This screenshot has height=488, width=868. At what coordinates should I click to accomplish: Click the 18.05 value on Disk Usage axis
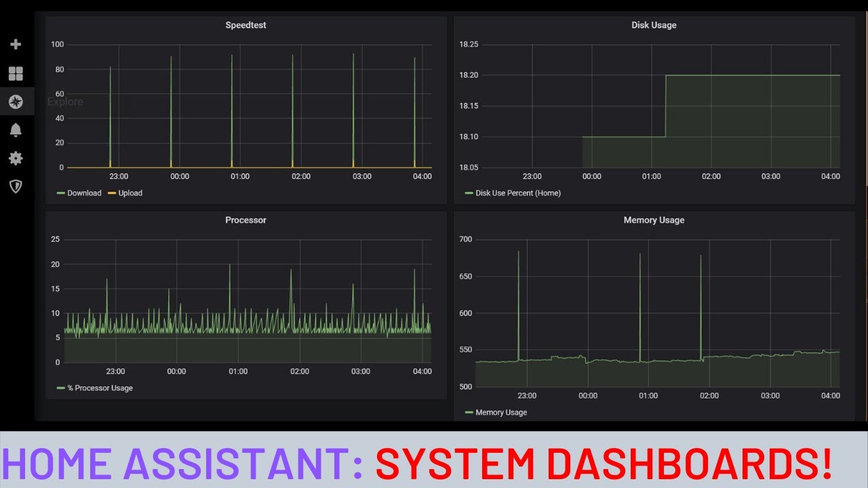tap(469, 167)
